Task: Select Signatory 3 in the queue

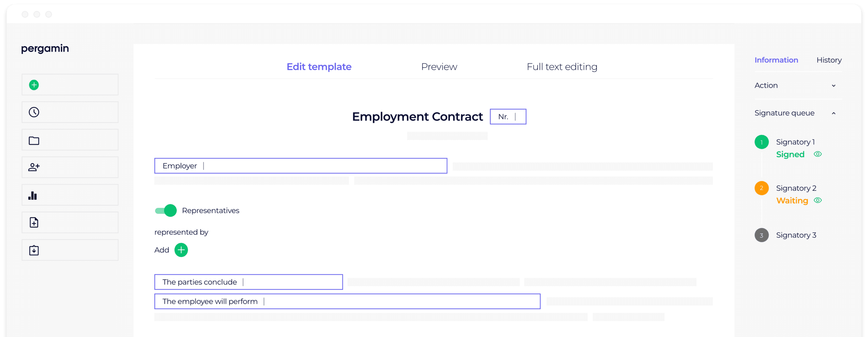Action: point(796,235)
